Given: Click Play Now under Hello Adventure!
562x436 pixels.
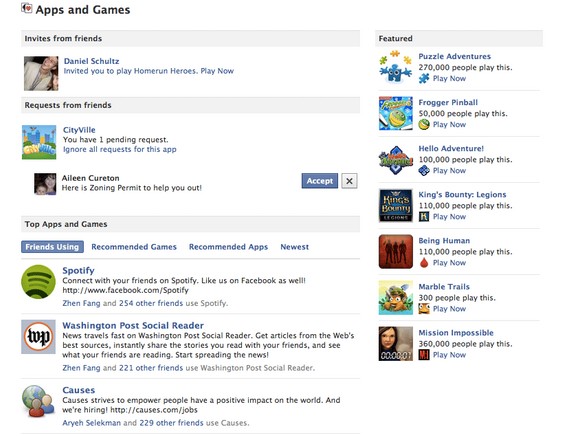Looking at the screenshot, I should point(449,171).
